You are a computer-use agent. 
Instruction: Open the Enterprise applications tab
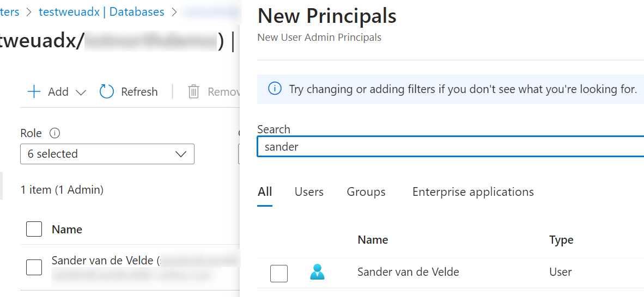click(x=473, y=192)
